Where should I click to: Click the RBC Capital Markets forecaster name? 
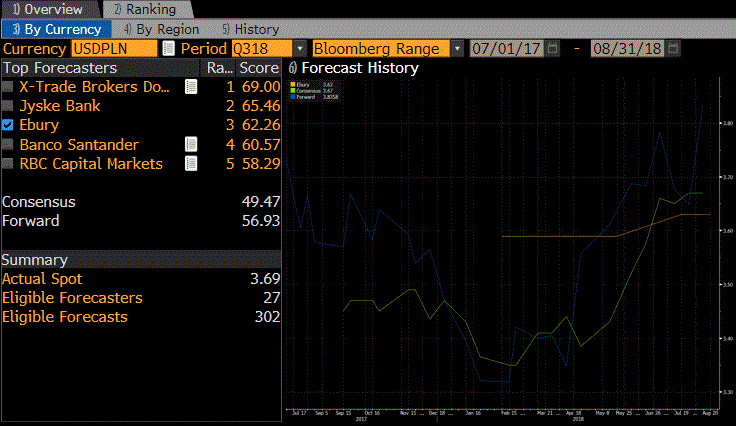tap(91, 164)
